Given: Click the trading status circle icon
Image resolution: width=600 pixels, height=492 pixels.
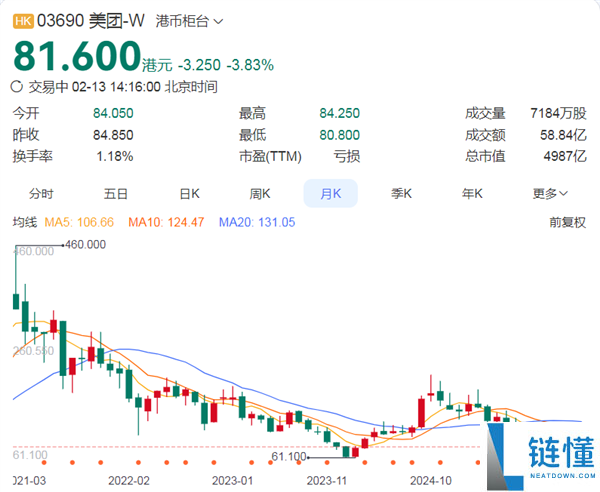Looking at the screenshot, I should (x=16, y=87).
